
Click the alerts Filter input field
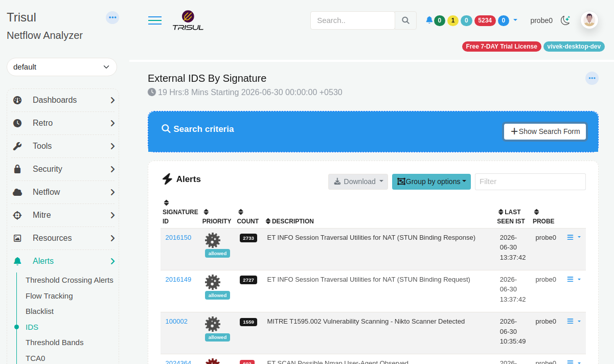point(530,181)
